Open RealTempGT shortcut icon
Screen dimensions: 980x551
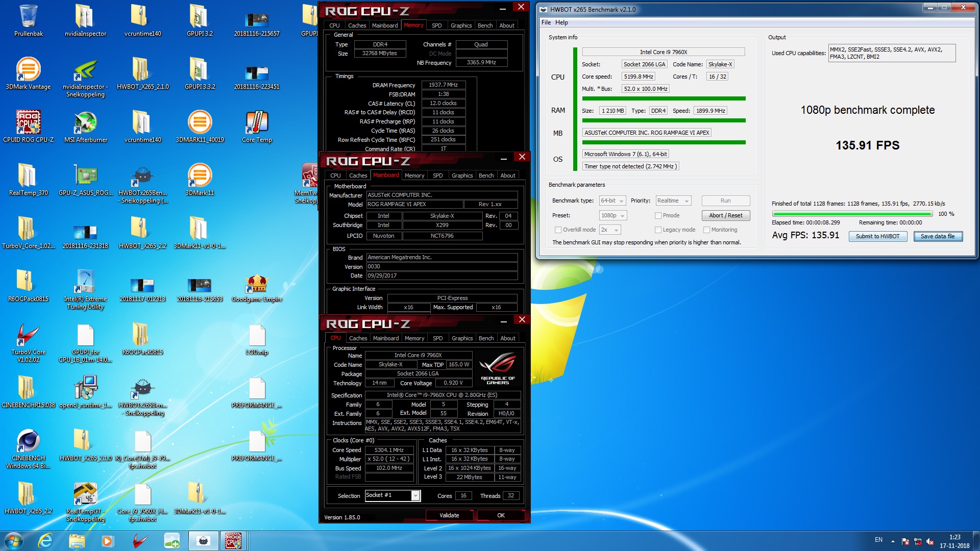point(85,502)
